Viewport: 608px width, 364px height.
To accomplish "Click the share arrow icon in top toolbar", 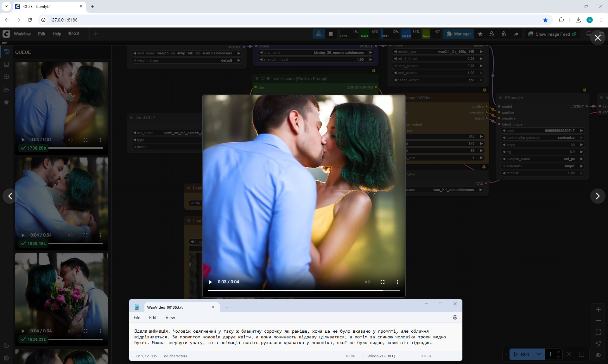I will click(x=516, y=34).
